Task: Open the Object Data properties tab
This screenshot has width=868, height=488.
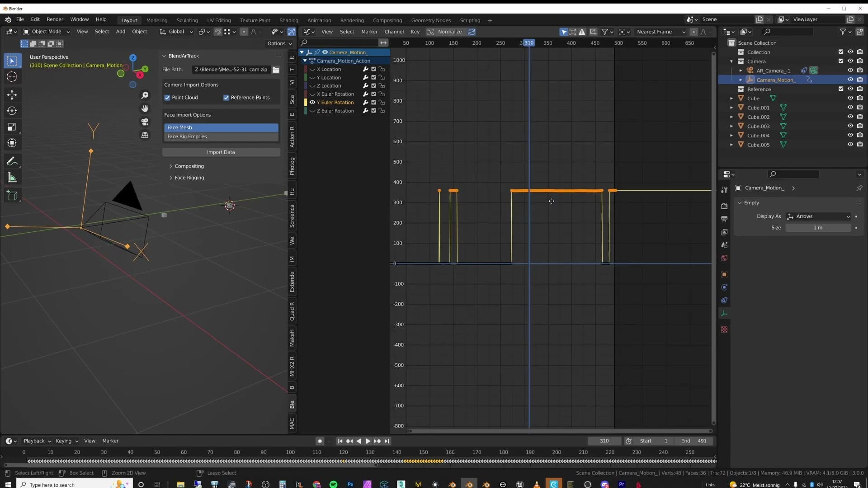Action: (x=724, y=313)
